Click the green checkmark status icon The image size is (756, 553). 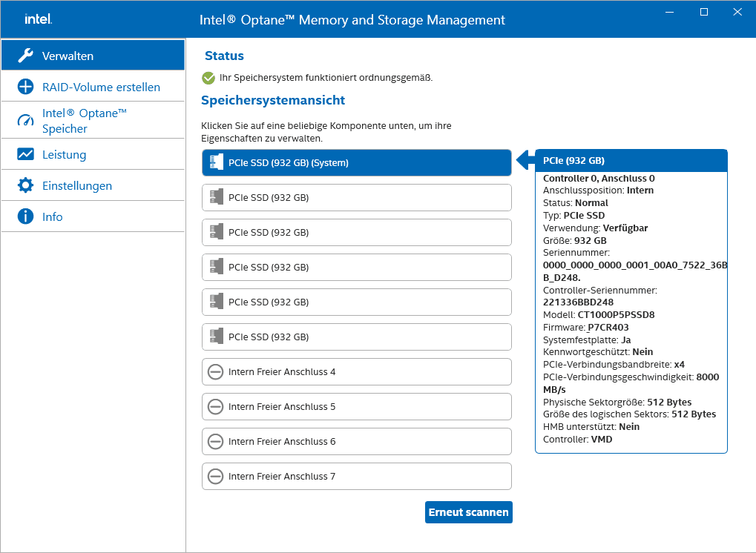[208, 78]
